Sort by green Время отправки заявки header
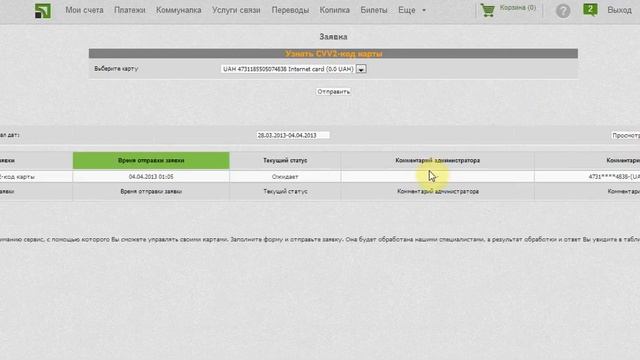The image size is (640, 360). (151, 160)
